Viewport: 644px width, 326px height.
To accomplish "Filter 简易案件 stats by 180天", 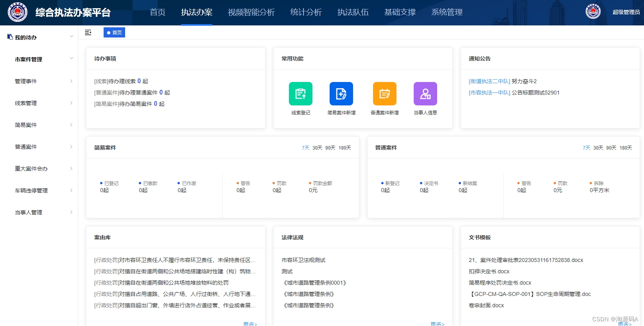I will (345, 148).
